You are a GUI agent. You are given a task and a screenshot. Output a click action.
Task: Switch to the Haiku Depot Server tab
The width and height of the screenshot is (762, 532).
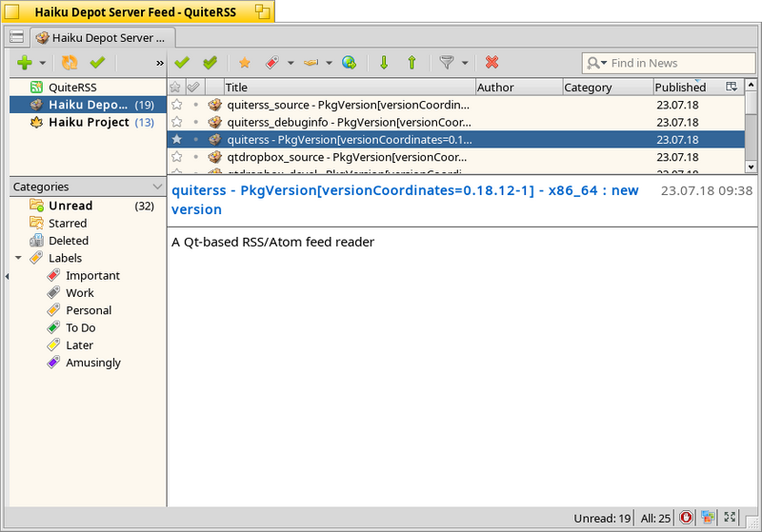(x=103, y=38)
